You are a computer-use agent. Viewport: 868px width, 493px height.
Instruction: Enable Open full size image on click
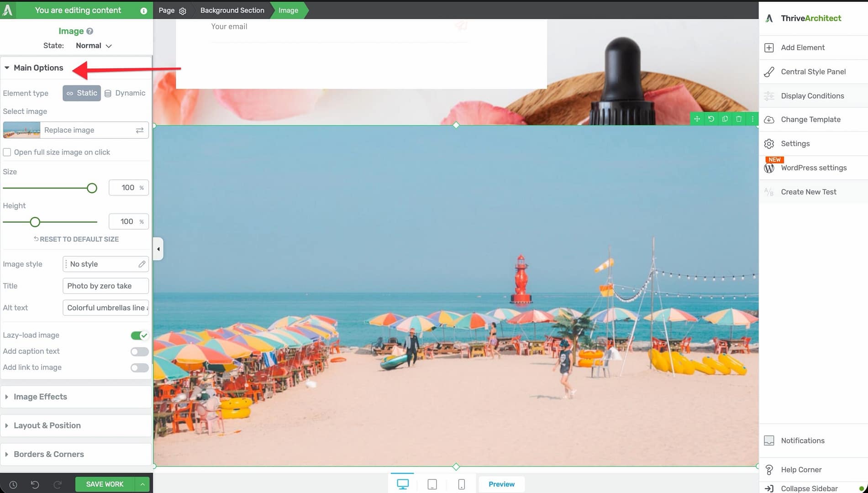7,152
